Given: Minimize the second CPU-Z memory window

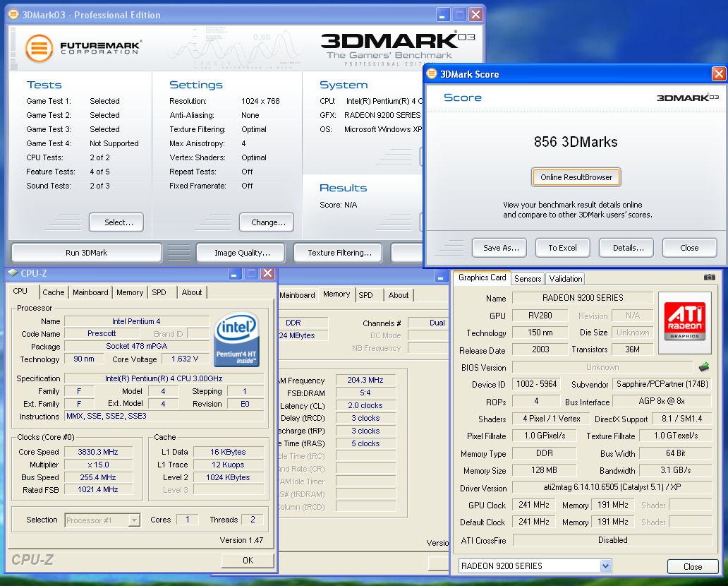Looking at the screenshot, I should click(441, 277).
